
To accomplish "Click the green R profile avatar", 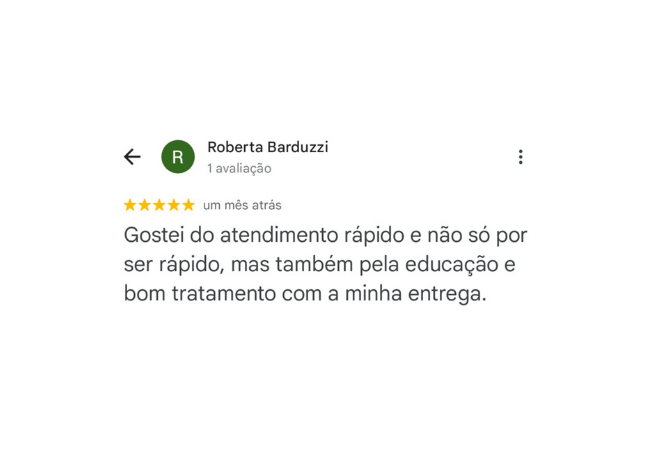I will [x=178, y=157].
